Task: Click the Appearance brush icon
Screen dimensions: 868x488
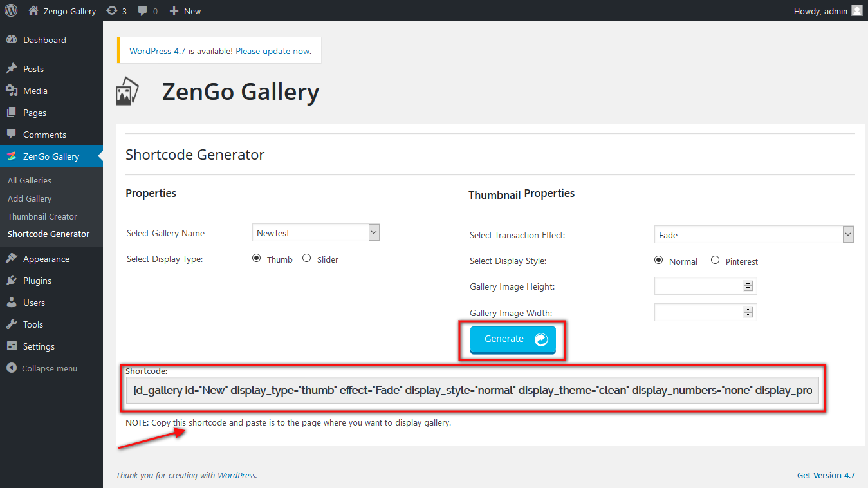Action: point(12,259)
